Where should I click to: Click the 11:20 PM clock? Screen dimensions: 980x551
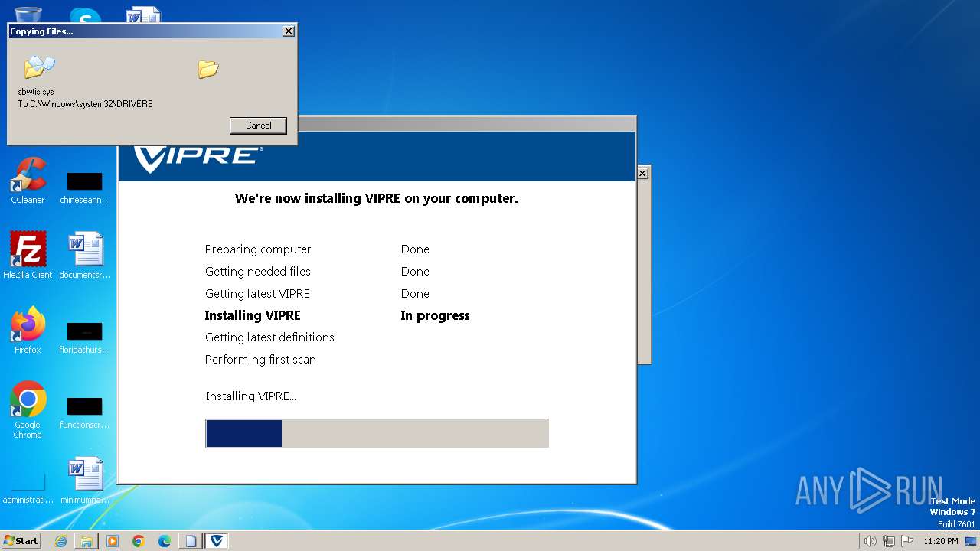coord(941,541)
